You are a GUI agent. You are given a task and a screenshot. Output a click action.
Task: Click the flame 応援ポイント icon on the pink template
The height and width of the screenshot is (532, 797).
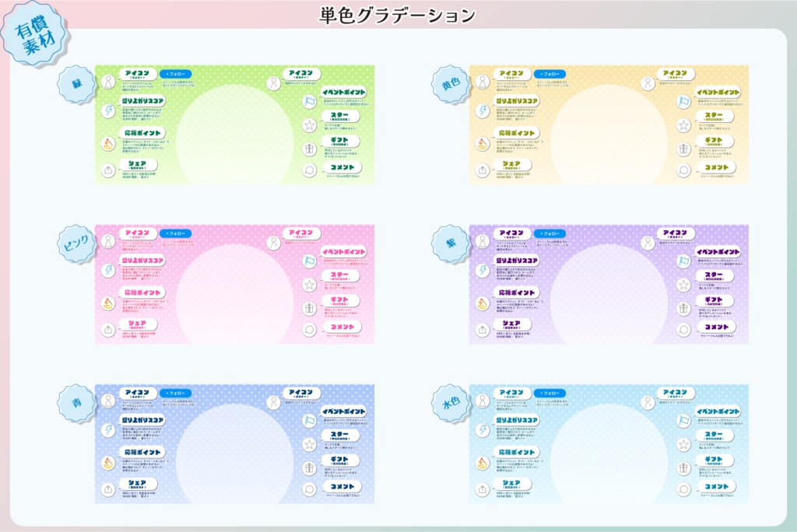[108, 304]
